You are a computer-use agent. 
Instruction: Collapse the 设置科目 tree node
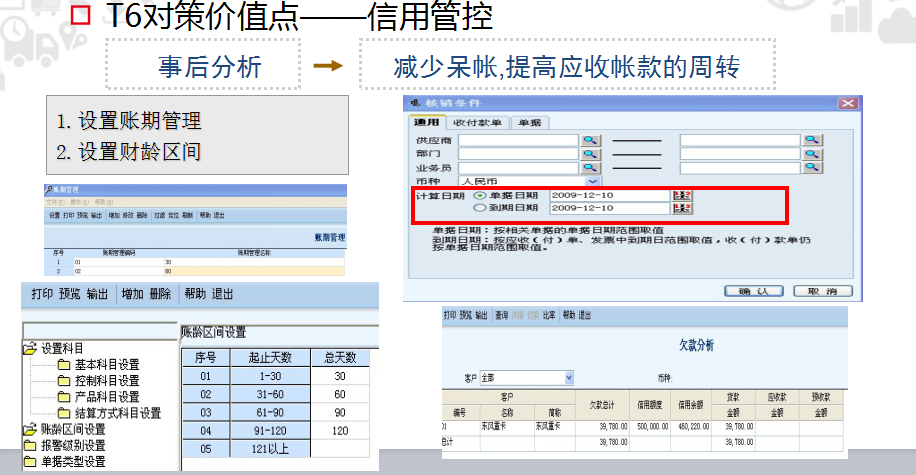coord(30,349)
